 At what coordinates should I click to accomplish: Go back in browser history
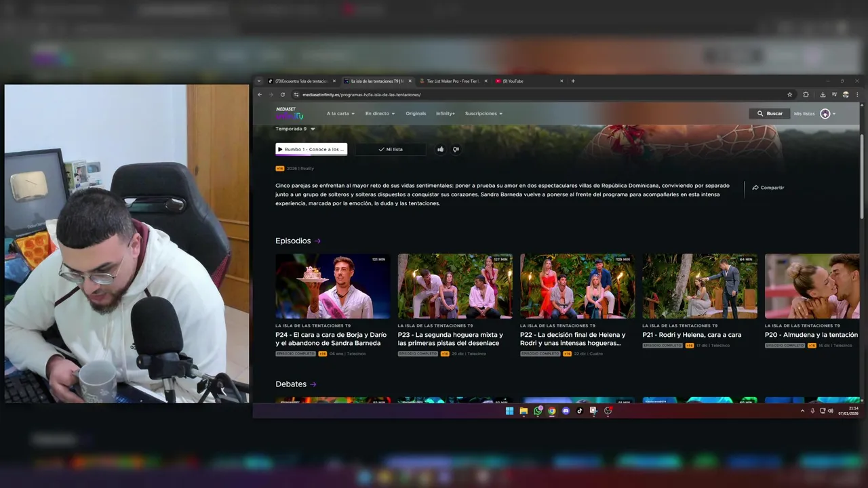click(x=260, y=95)
